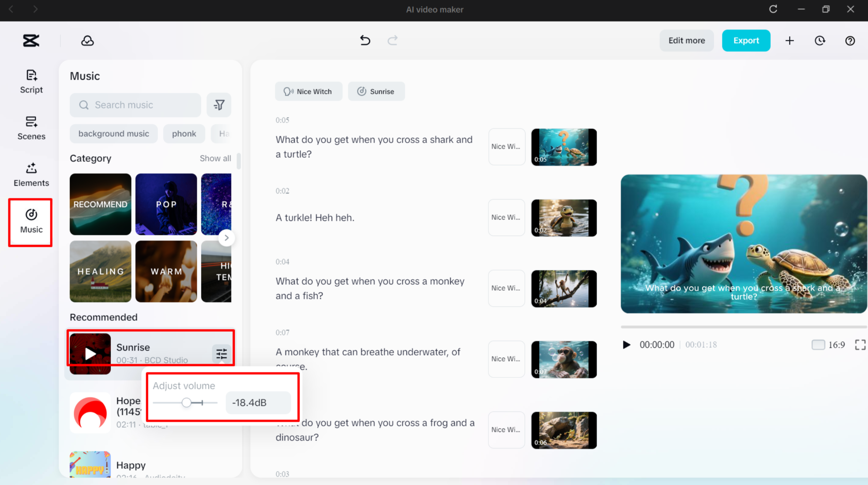868x485 pixels.
Task: Click the Search music field
Action: pos(135,105)
